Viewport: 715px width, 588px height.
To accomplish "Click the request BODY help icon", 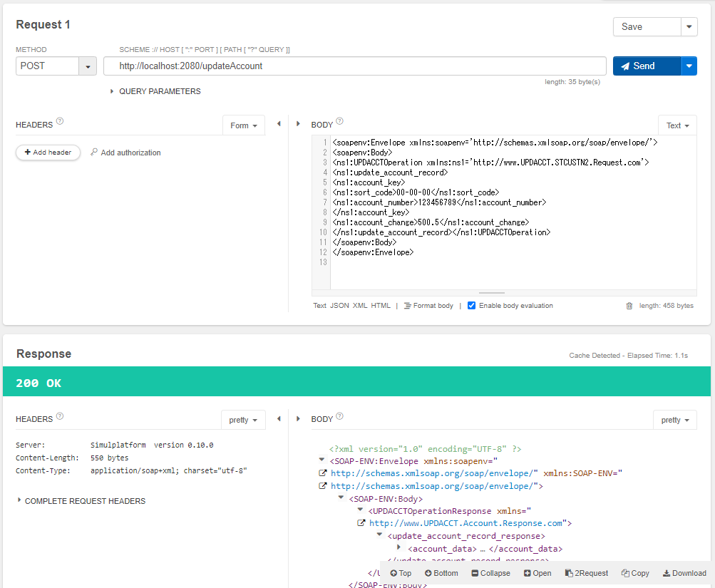I will [340, 121].
